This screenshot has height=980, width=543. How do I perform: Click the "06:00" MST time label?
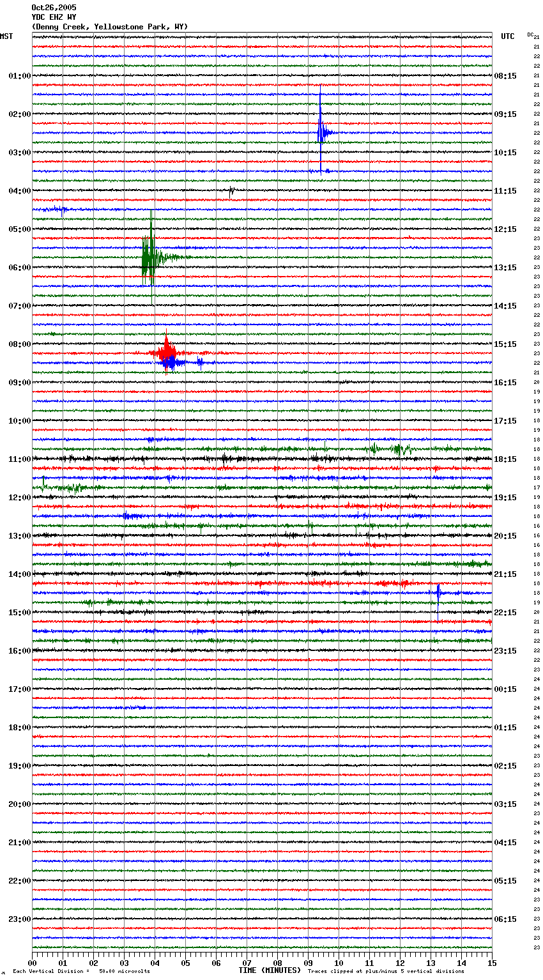[x=19, y=268]
